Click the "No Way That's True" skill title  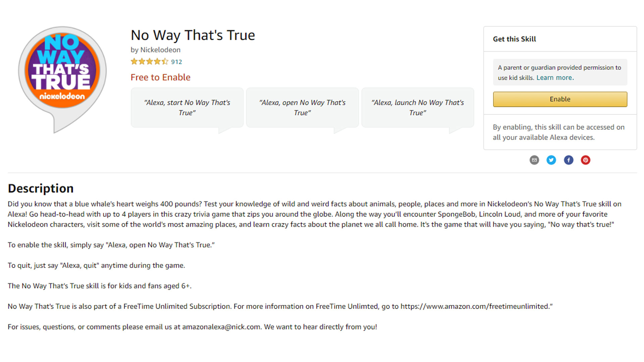pos(193,35)
